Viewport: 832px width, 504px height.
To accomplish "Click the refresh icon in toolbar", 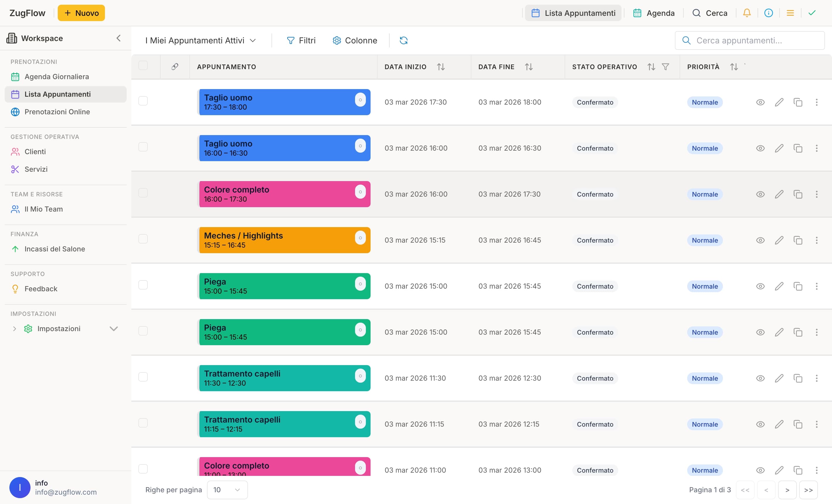I will click(x=403, y=40).
